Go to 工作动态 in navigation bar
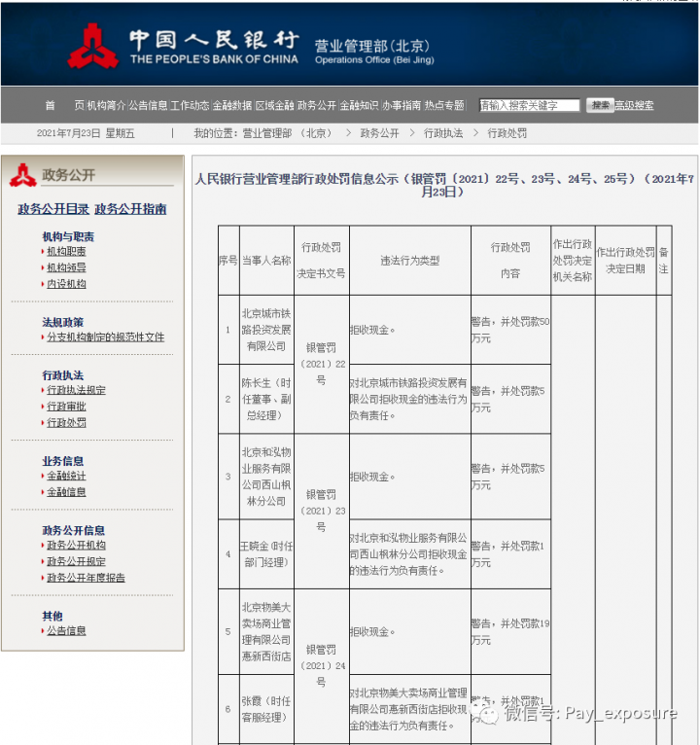This screenshot has height=745, width=700. (190, 105)
